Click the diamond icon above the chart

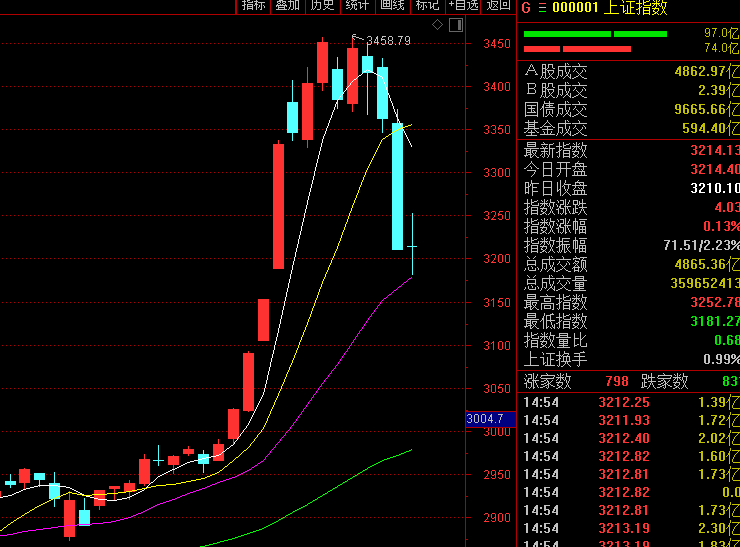click(x=437, y=25)
